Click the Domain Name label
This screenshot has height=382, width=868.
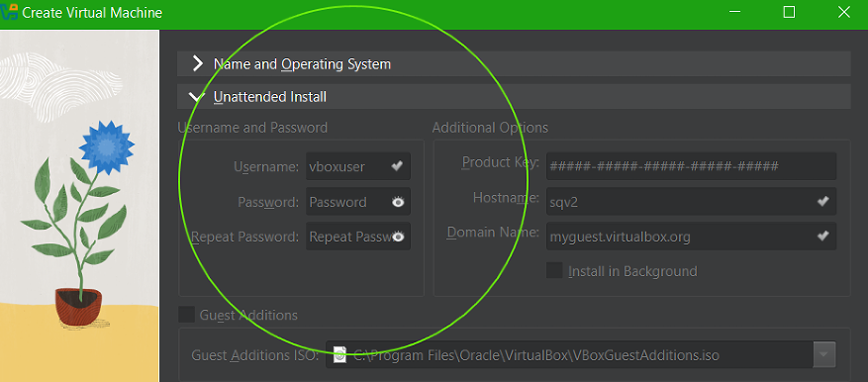point(493,233)
